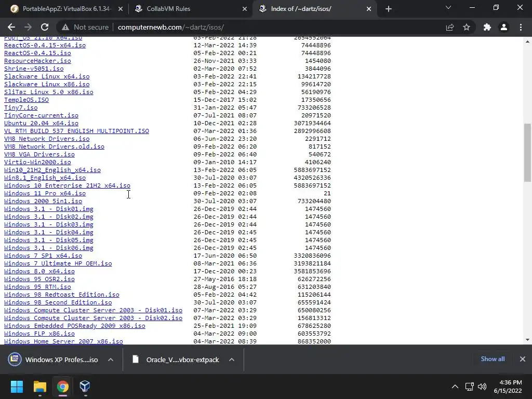This screenshot has height=399, width=532.
Task: Download Ubuntu_20.04_x64.iso
Action: coord(41,123)
